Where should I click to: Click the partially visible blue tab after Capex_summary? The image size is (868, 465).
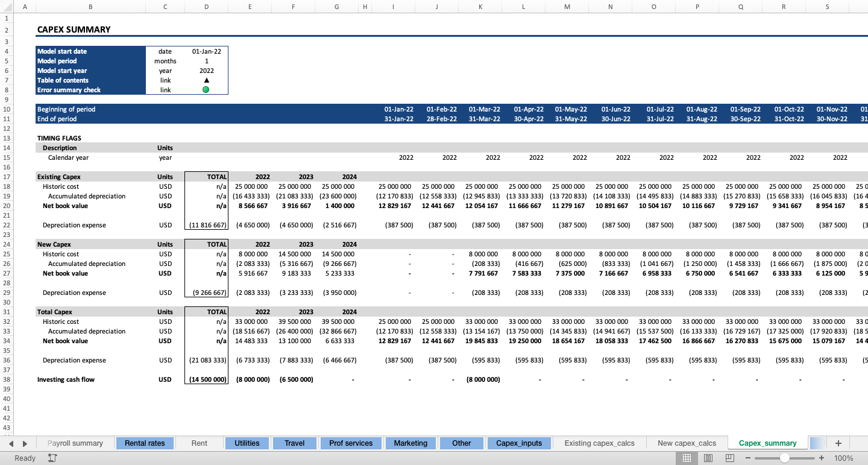point(817,443)
